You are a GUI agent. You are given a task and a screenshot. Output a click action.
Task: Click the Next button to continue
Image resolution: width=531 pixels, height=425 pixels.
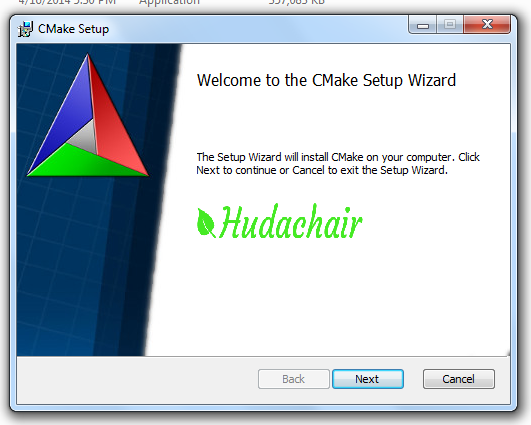[368, 379]
